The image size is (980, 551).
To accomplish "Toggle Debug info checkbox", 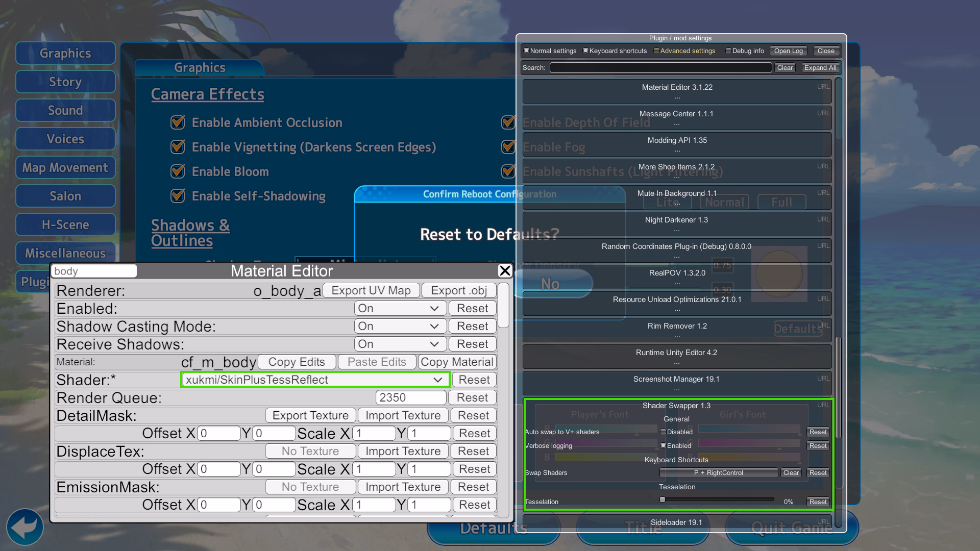I will click(728, 51).
